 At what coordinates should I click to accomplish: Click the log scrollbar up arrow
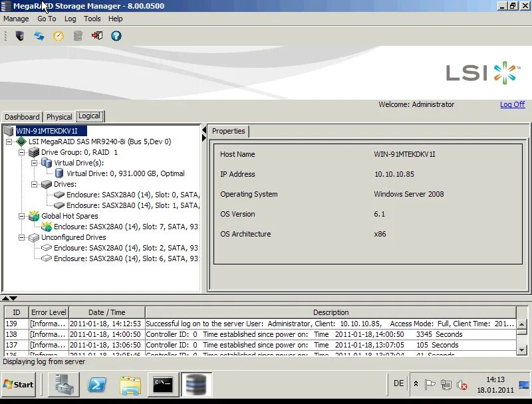[521, 324]
